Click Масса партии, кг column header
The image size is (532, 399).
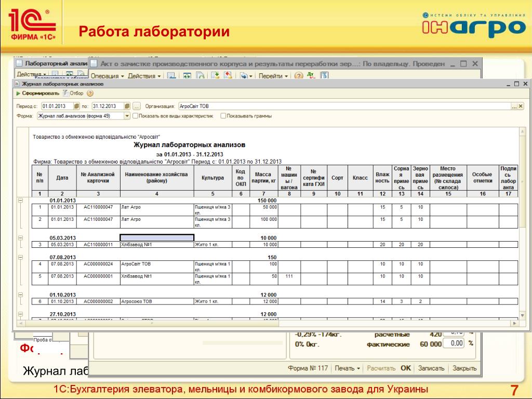[x=263, y=178]
